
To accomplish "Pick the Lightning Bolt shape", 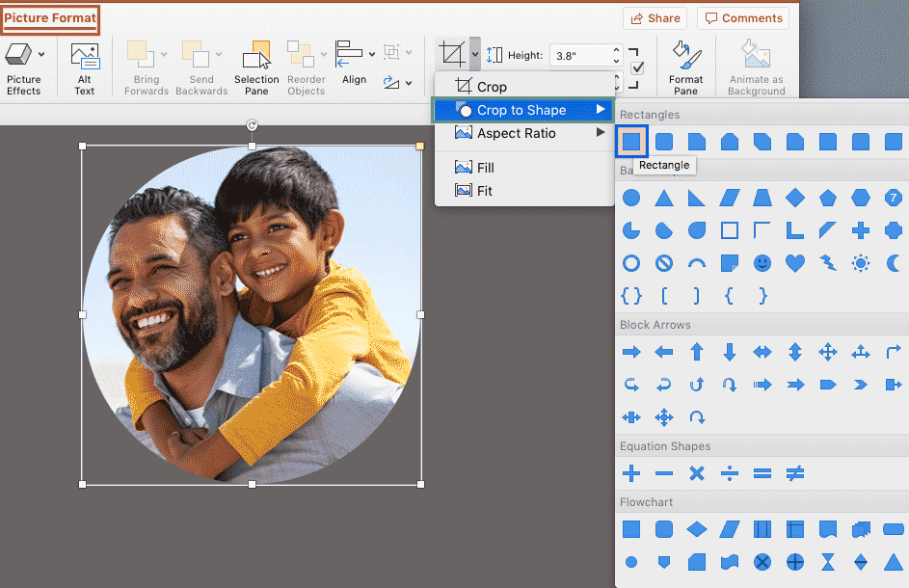I will coord(827,262).
